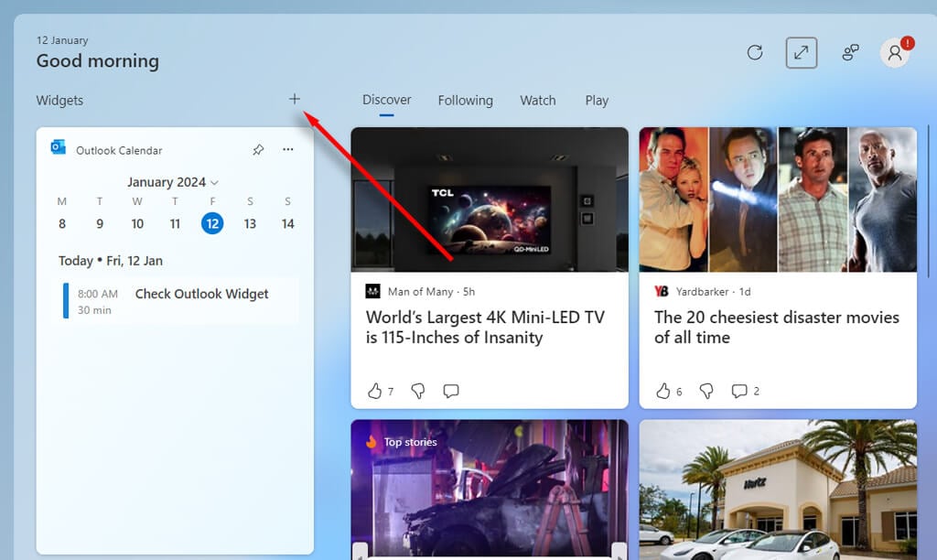The width and height of the screenshot is (937, 560).
Task: Open comments on the TCL TV article
Action: [451, 391]
